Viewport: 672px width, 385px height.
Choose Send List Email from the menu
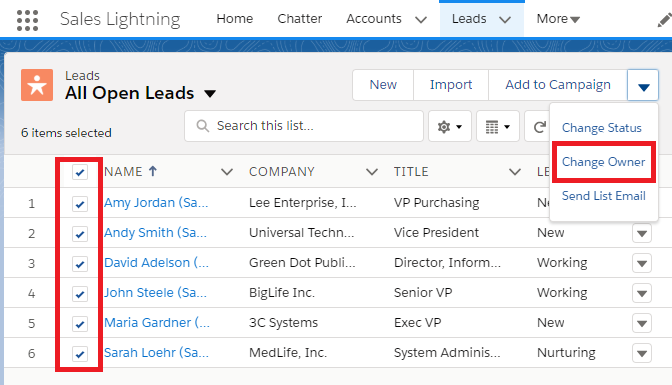pos(603,196)
